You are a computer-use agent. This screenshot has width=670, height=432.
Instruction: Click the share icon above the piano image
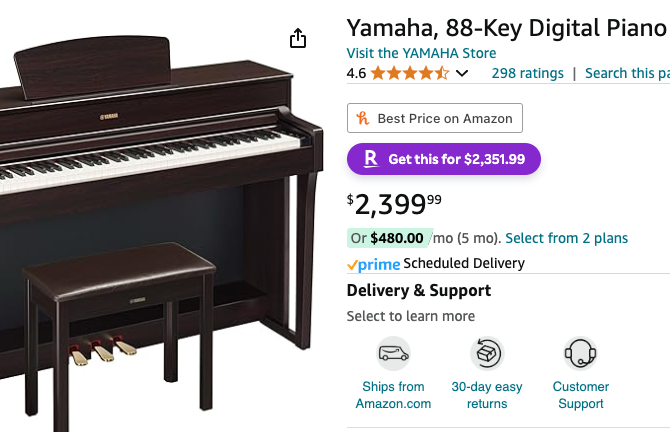pyautogui.click(x=297, y=38)
